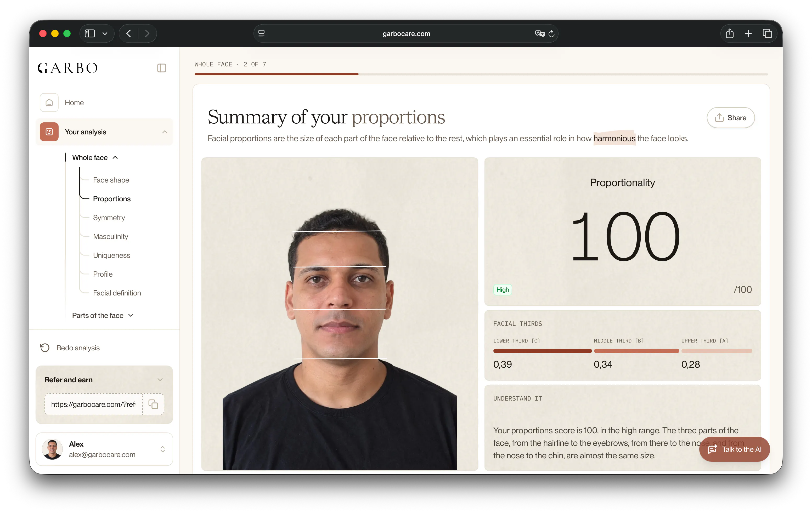Click the referral URL field
The image size is (812, 513).
pyautogui.click(x=94, y=404)
